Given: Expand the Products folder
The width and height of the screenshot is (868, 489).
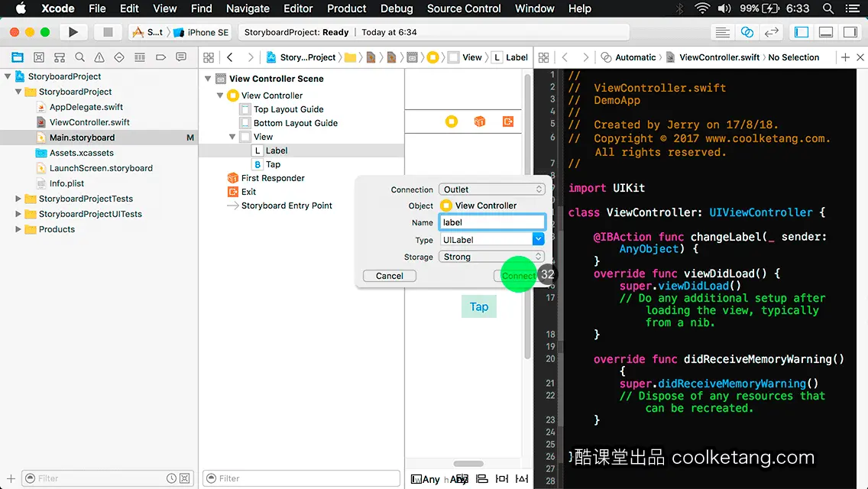Looking at the screenshot, I should point(18,228).
